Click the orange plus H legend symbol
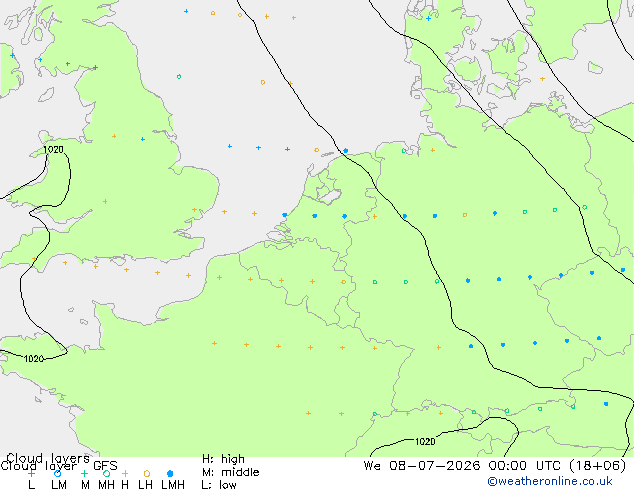634x490 pixels. 125,473
